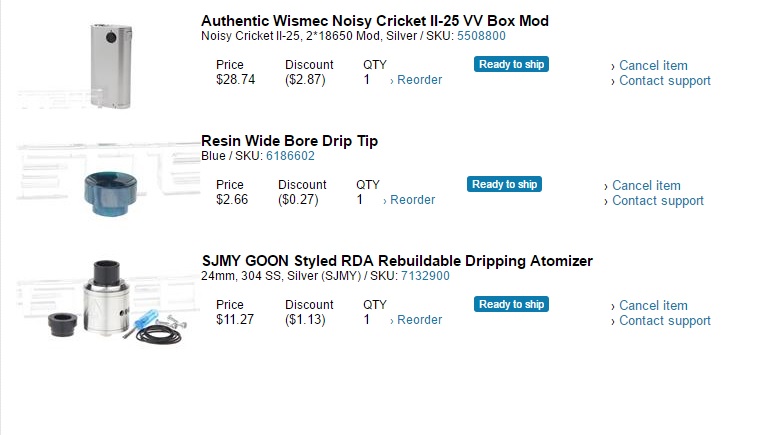The image size is (763, 435).
Task: Contact support about the Noisy Cricket mod
Action: 664,81
